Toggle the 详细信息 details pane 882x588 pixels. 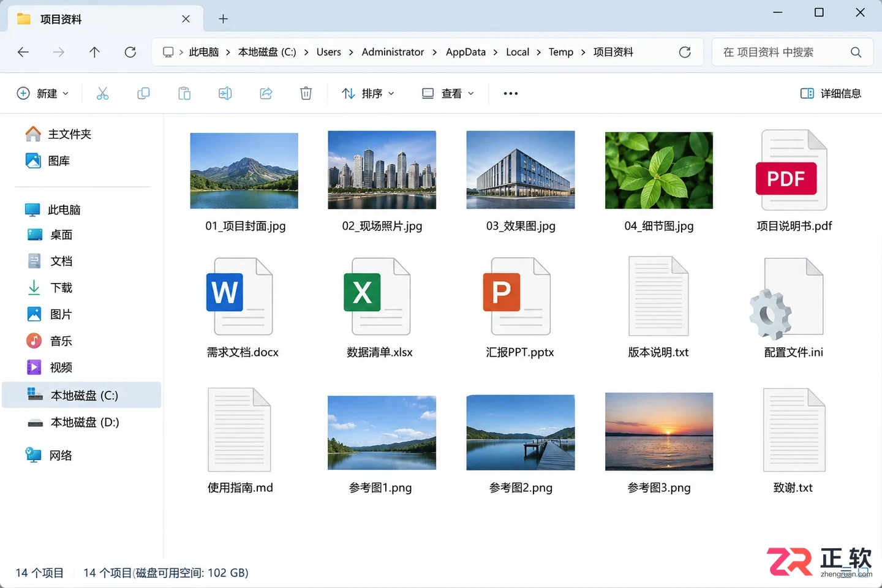tap(831, 93)
